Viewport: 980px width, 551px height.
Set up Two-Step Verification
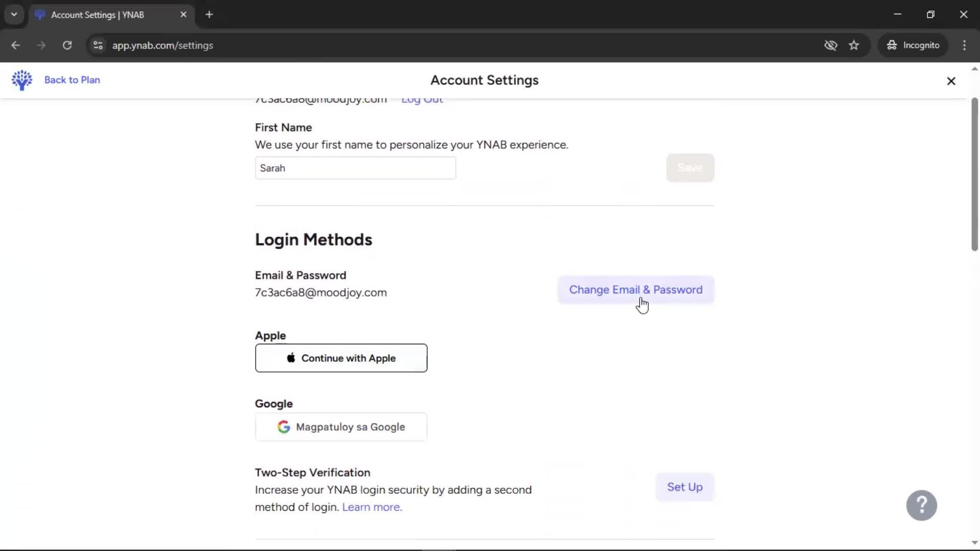684,487
